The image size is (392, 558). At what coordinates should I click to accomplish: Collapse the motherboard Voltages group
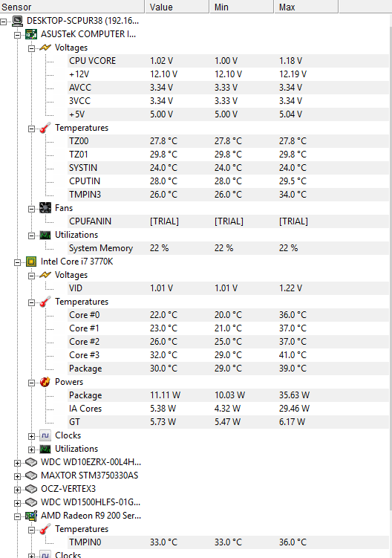coord(32,49)
